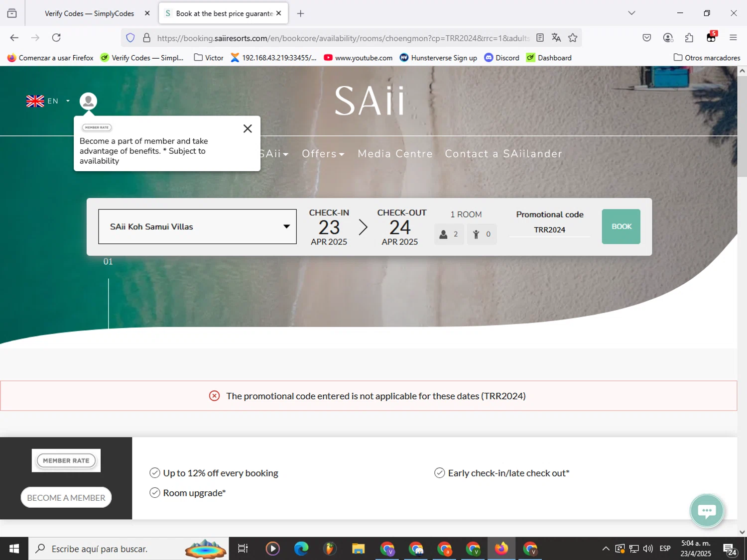
Task: Click the BOOK button
Action: [621, 226]
